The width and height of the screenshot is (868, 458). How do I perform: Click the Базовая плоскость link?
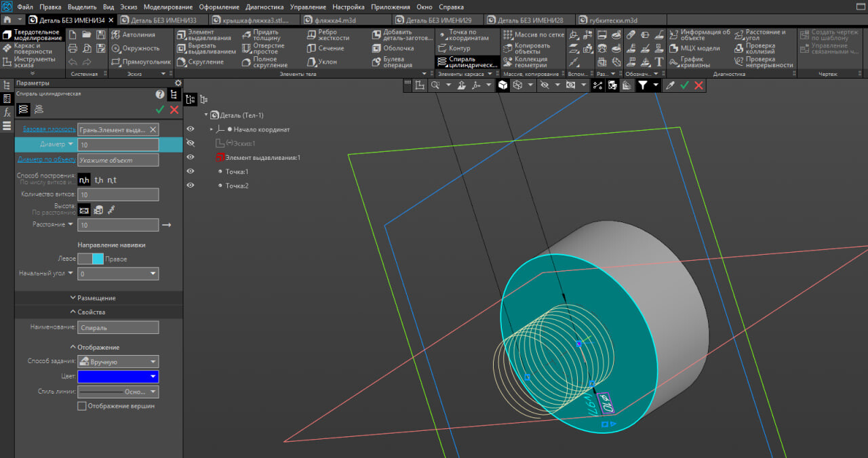pos(49,129)
